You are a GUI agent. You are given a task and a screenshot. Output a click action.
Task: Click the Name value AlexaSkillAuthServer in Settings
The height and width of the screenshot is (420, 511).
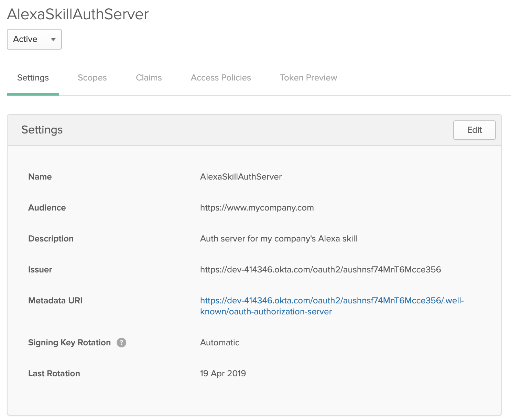pyautogui.click(x=241, y=177)
